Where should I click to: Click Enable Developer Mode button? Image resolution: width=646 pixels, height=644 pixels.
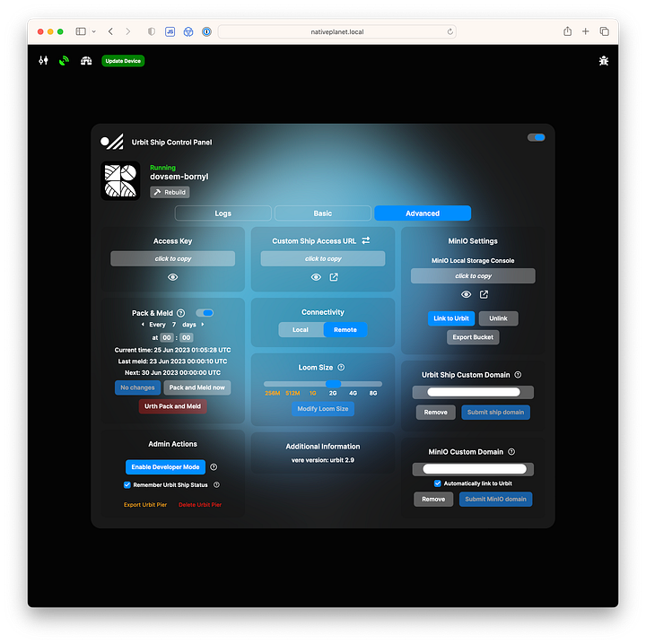point(165,467)
